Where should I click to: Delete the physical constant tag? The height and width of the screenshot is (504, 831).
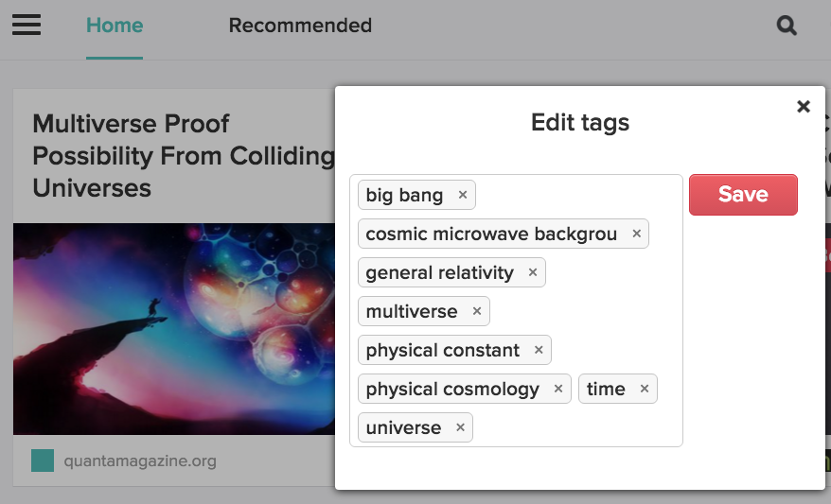click(x=539, y=350)
